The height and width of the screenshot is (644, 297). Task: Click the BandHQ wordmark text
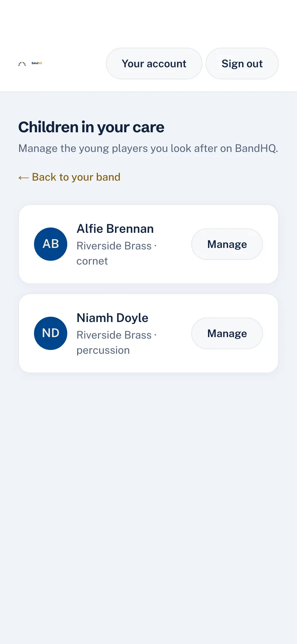point(37,63)
